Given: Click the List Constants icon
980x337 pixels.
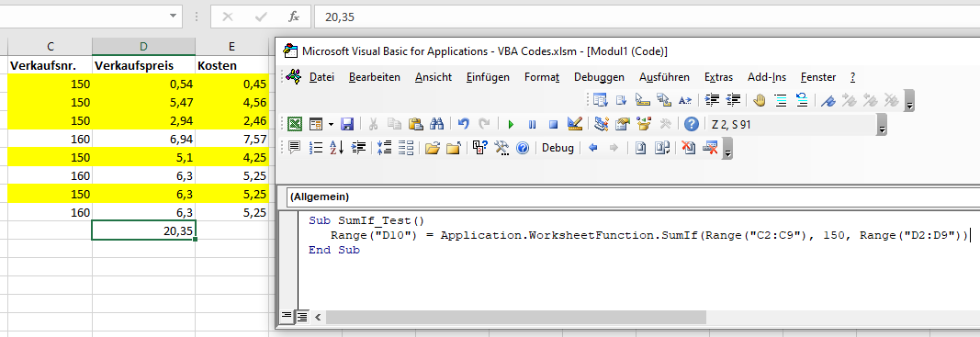Looking at the screenshot, I should [x=621, y=99].
